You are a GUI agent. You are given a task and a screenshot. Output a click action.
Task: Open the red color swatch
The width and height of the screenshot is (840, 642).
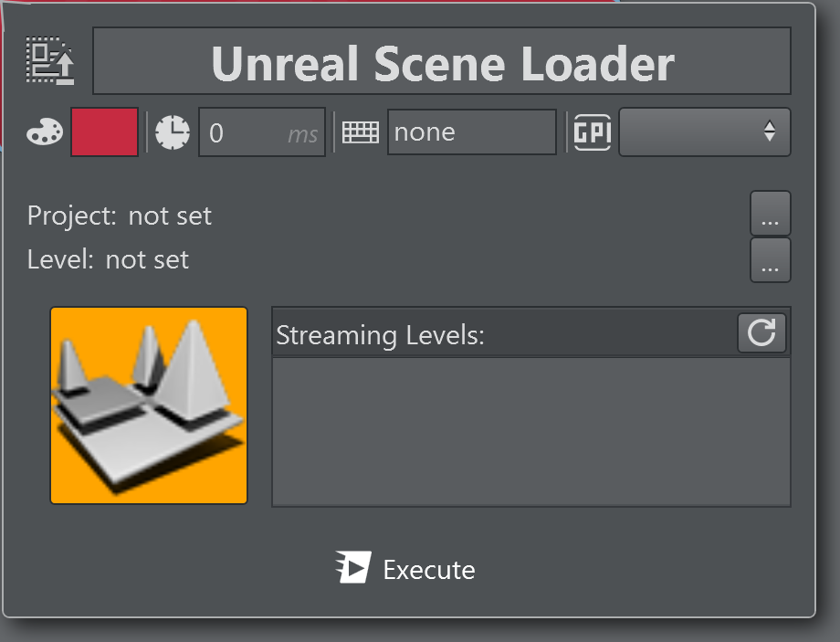104,132
